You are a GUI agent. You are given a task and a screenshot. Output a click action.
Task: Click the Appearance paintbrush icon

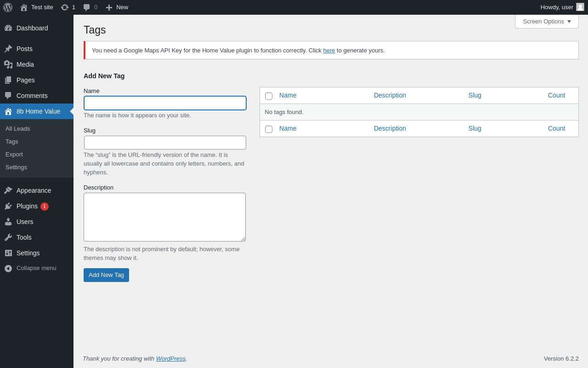click(x=8, y=190)
